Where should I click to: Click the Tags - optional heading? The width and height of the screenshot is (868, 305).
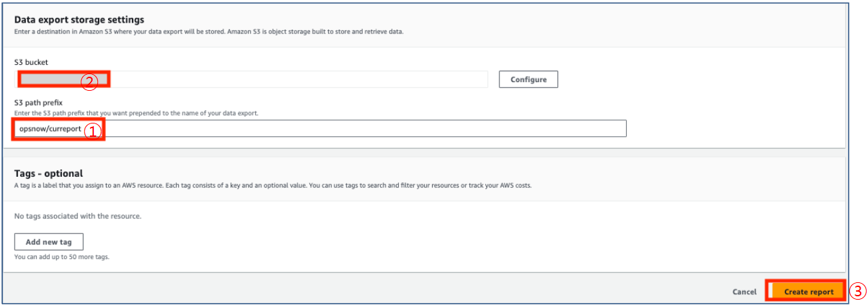point(48,174)
